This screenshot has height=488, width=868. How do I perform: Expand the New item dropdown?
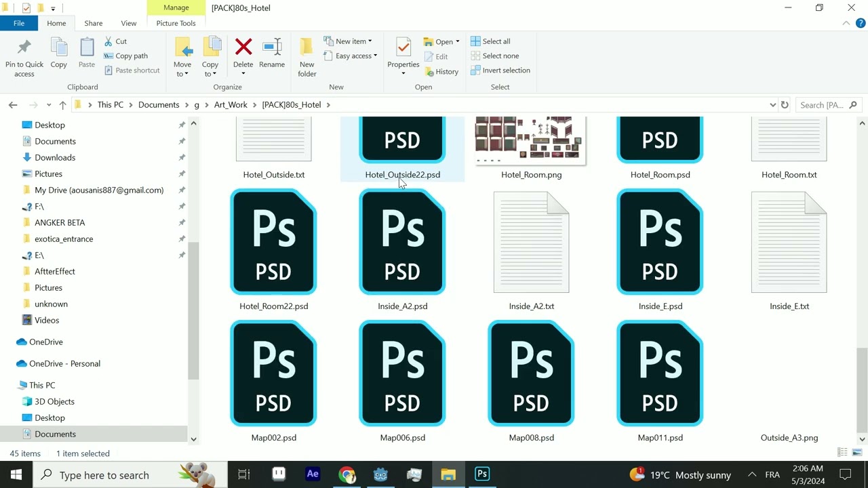(x=347, y=41)
